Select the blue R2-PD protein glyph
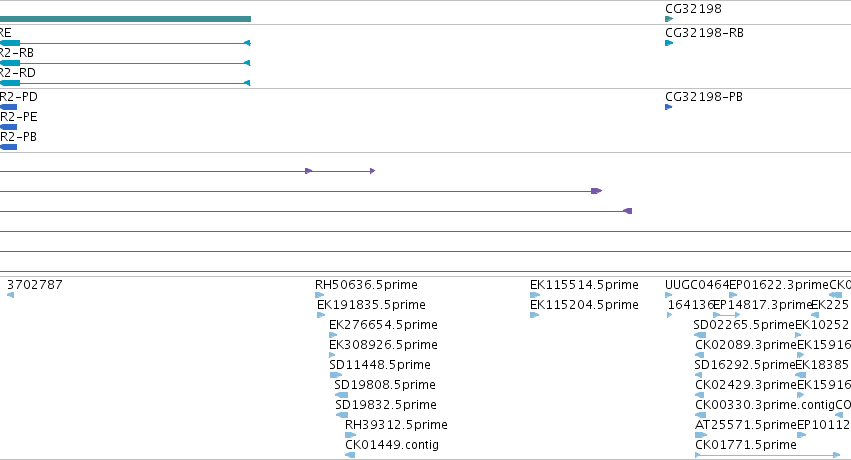Viewport: 851px width, 460px height. click(x=8, y=107)
